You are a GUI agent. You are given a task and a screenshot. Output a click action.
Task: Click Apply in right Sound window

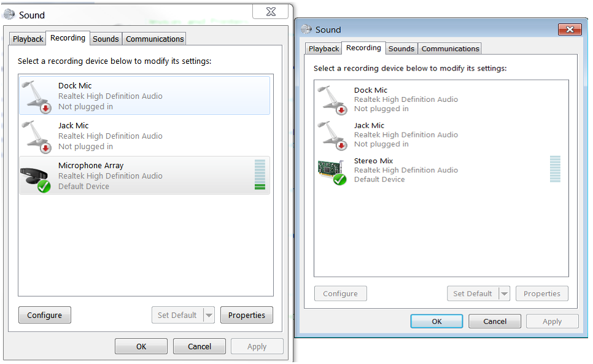pyautogui.click(x=552, y=321)
